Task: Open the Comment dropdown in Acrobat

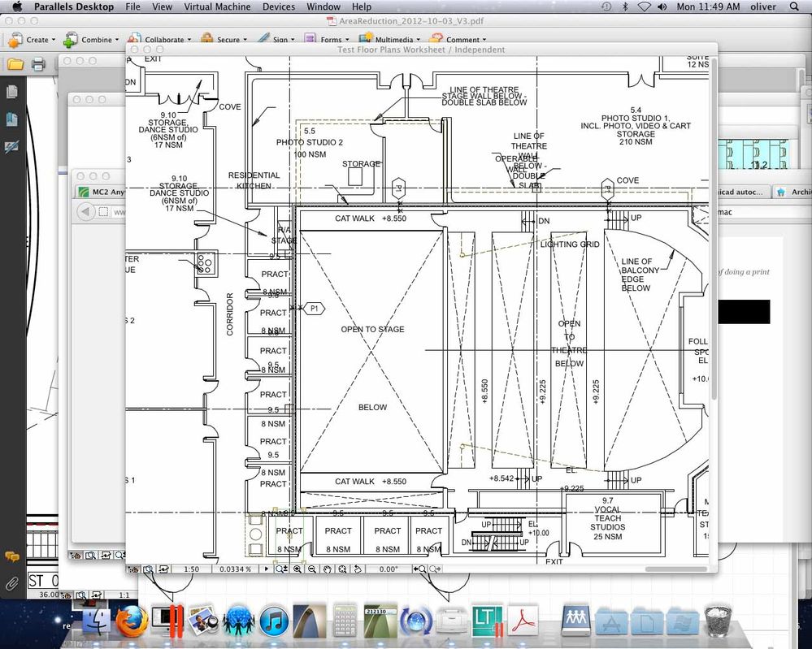Action: (x=458, y=39)
